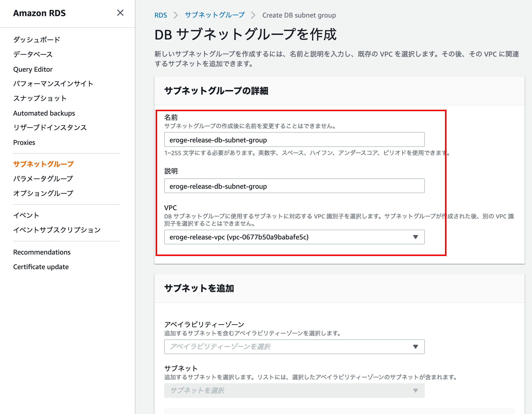The width and height of the screenshot is (532, 414).
Task: Go to Certificate update page
Action: click(x=41, y=267)
